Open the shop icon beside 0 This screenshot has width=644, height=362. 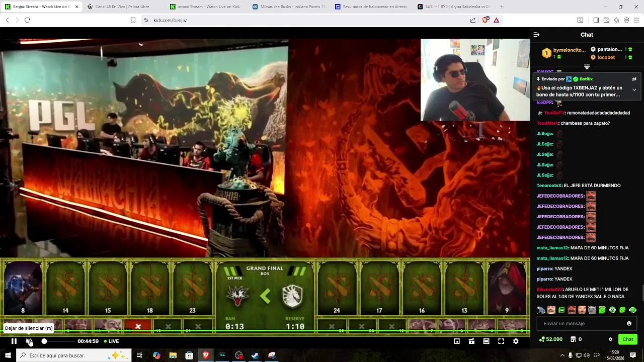click(x=573, y=339)
